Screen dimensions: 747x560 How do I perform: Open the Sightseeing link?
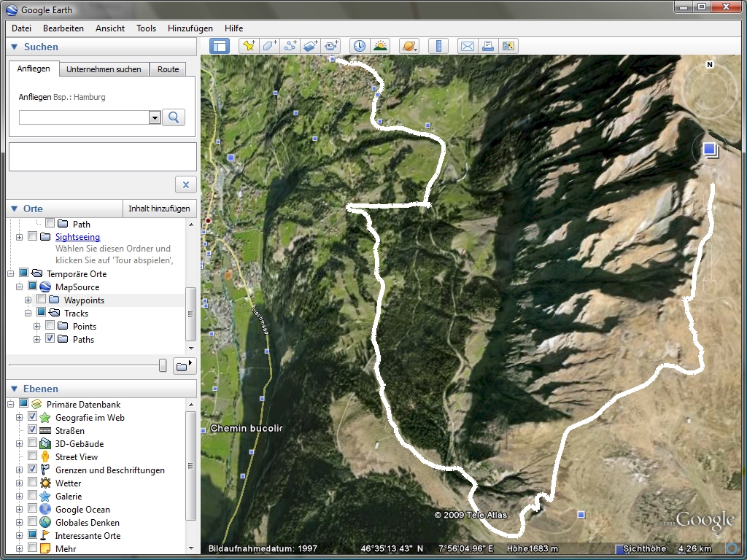click(77, 237)
